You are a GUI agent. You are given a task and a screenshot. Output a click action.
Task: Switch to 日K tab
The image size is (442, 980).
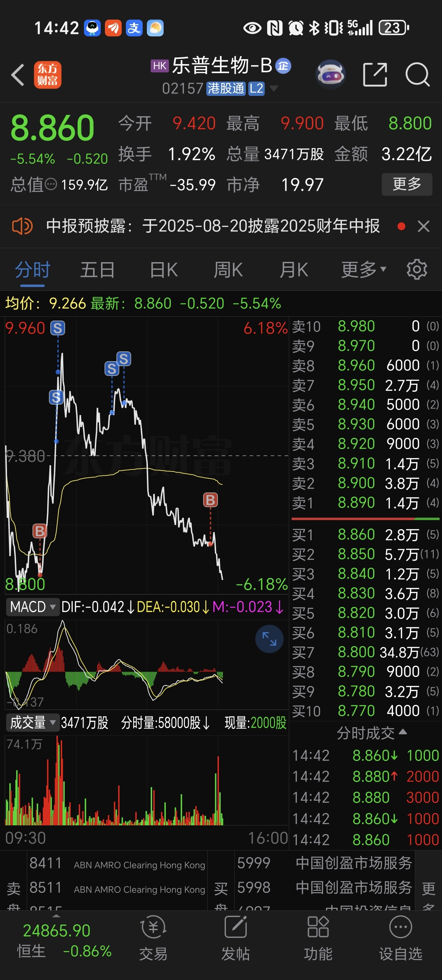coord(164,270)
